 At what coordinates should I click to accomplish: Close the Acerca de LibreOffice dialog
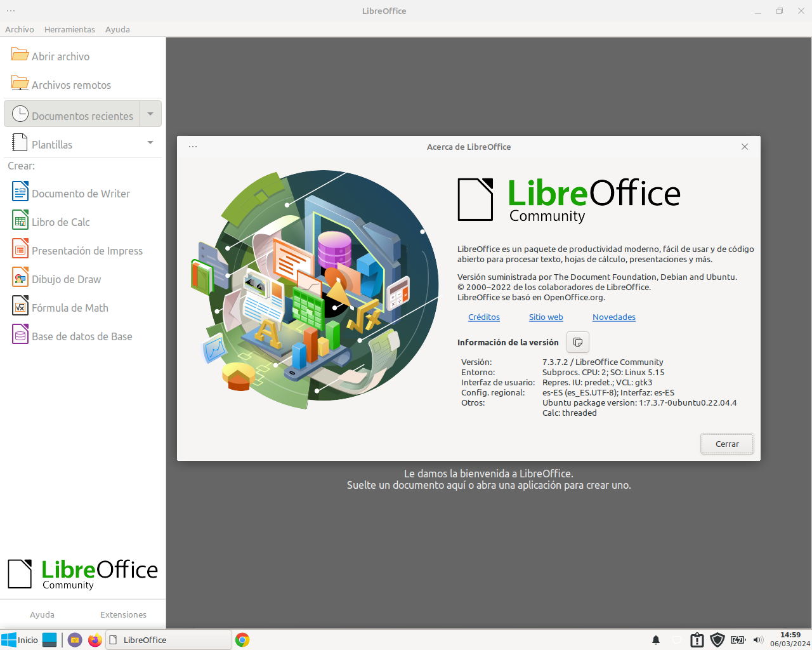point(745,147)
